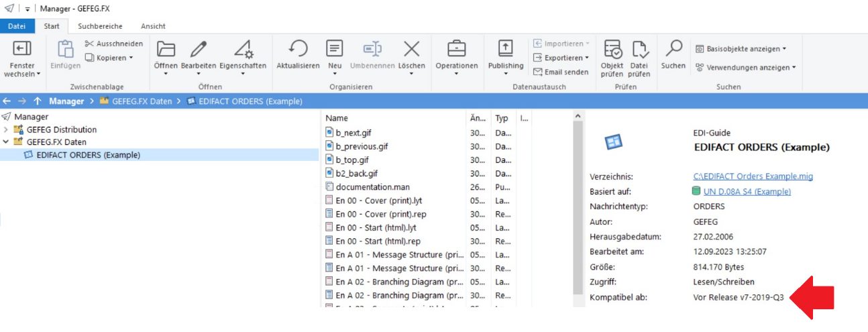Click the forward navigation arrow
868x332 pixels.
click(21, 101)
